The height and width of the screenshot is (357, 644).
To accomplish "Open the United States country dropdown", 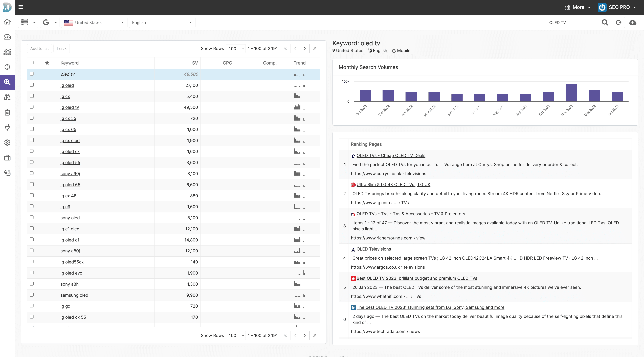I will [94, 22].
